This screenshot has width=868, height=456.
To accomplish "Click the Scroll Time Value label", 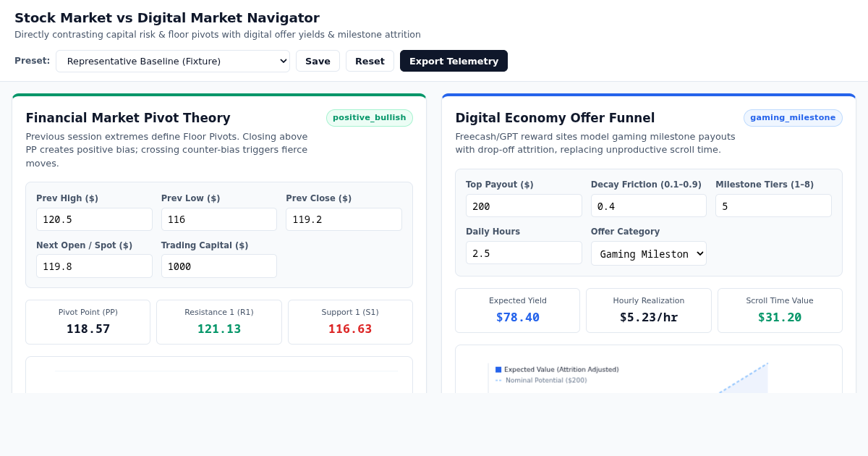I will [780, 300].
